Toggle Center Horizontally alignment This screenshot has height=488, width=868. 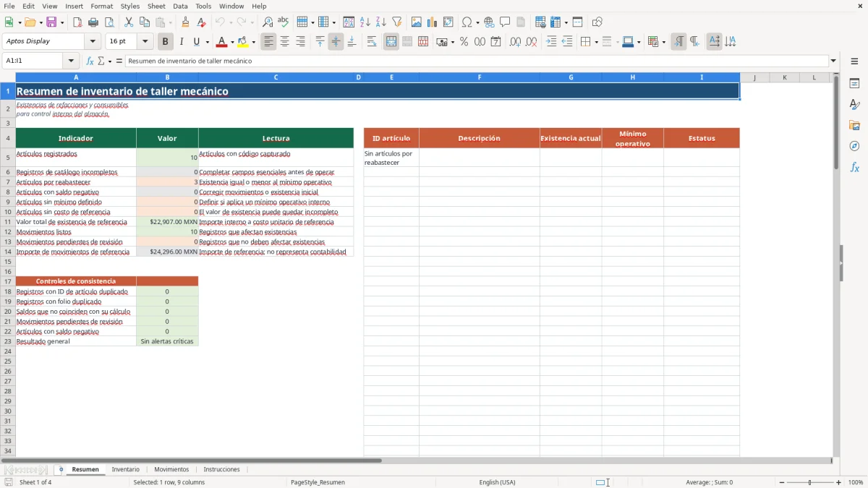(285, 42)
